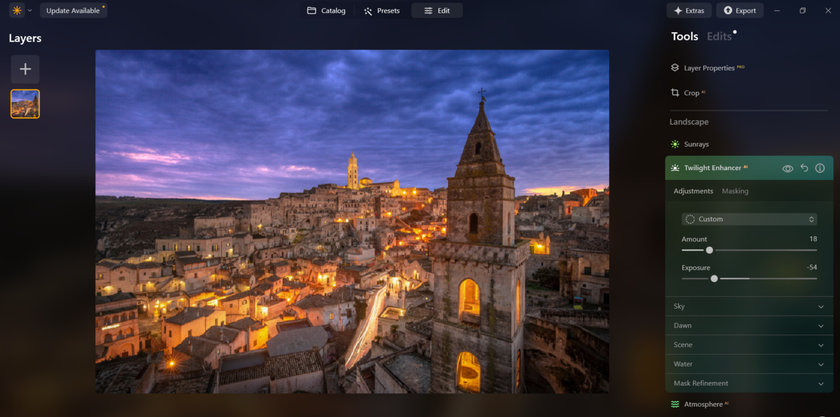
Task: Switch to the Catalog tab
Action: (326, 10)
